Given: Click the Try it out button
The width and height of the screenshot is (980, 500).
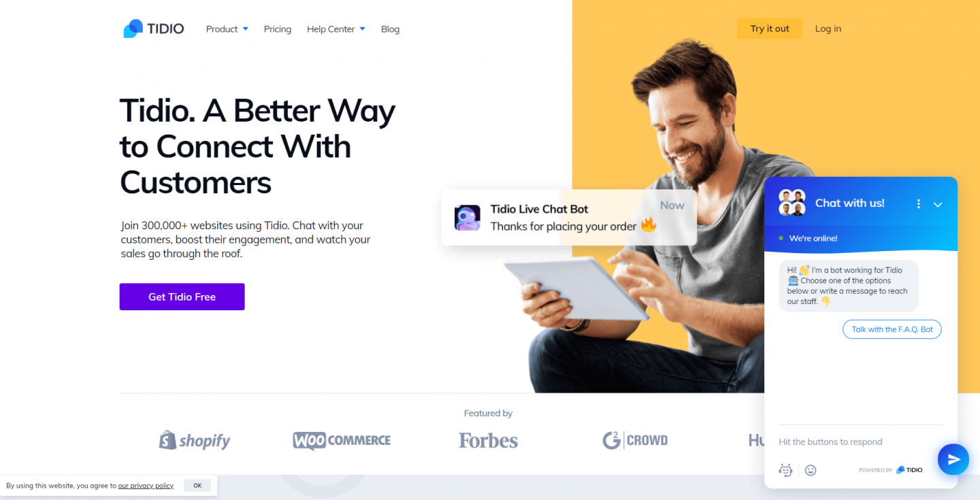Looking at the screenshot, I should pos(770,29).
